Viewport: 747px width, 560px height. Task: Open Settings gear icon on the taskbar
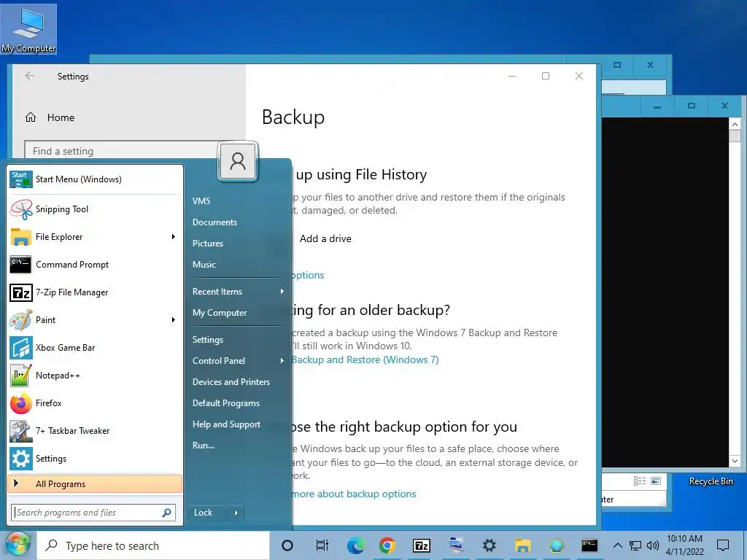tap(489, 545)
